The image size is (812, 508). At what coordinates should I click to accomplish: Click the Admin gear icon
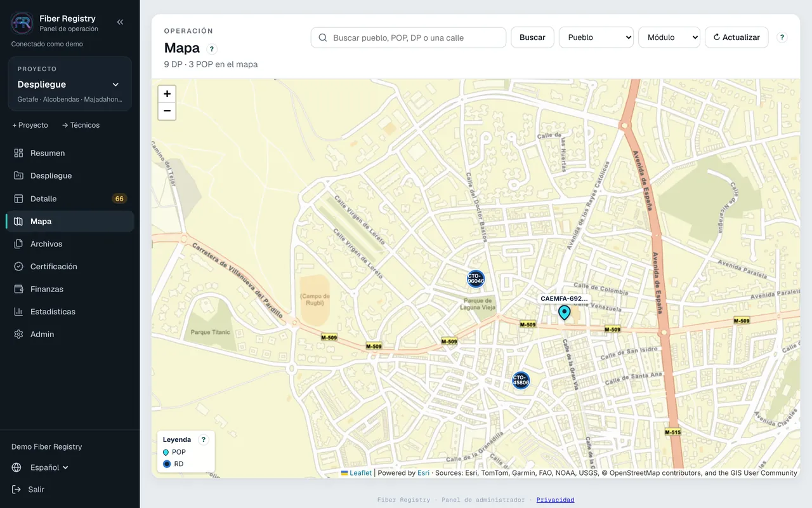(x=18, y=334)
